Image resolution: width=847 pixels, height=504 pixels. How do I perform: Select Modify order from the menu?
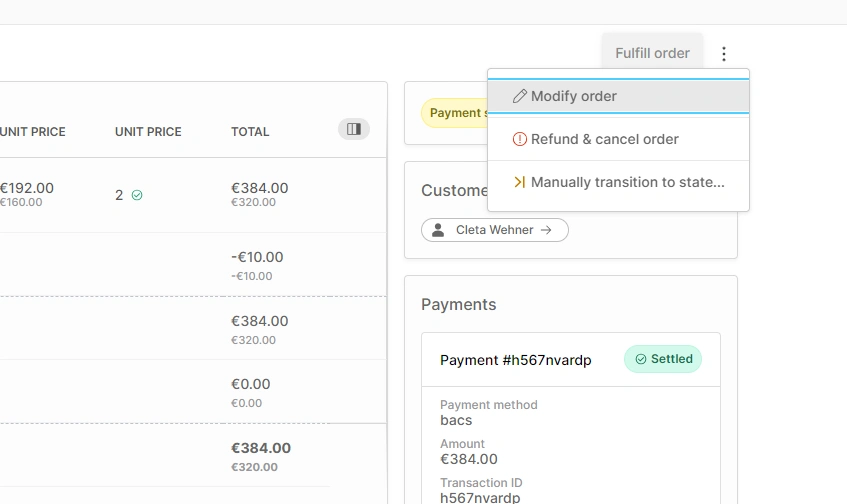click(x=573, y=96)
